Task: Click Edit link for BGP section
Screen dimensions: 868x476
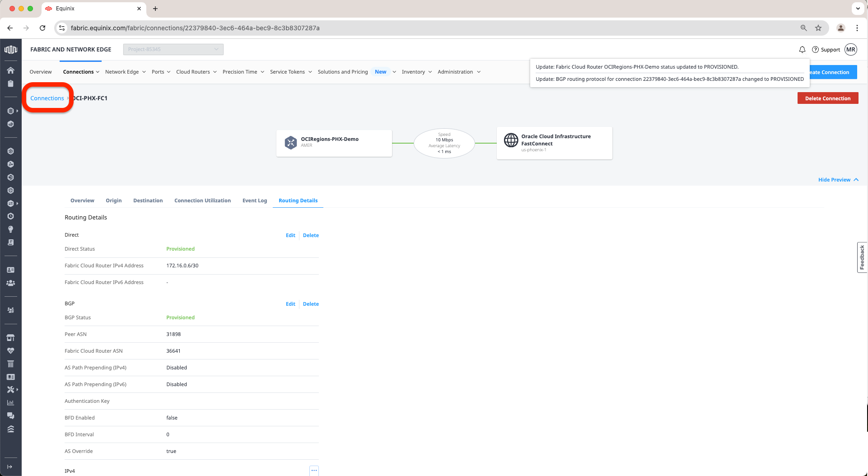Action: (x=290, y=304)
